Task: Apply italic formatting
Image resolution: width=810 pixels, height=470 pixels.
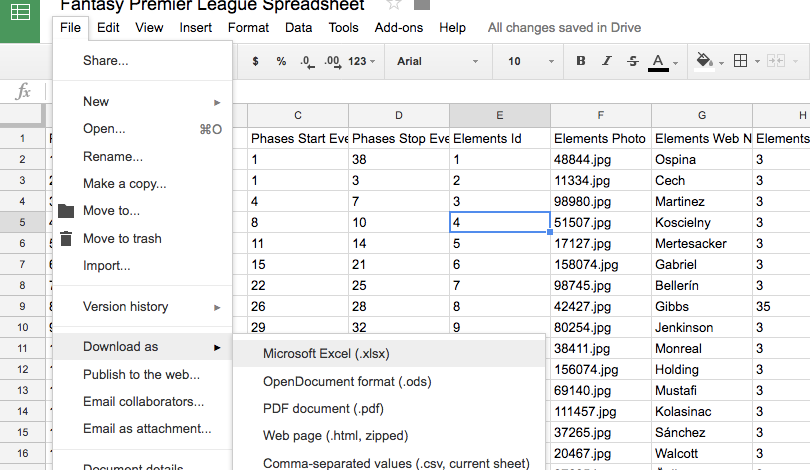Action: click(x=607, y=61)
